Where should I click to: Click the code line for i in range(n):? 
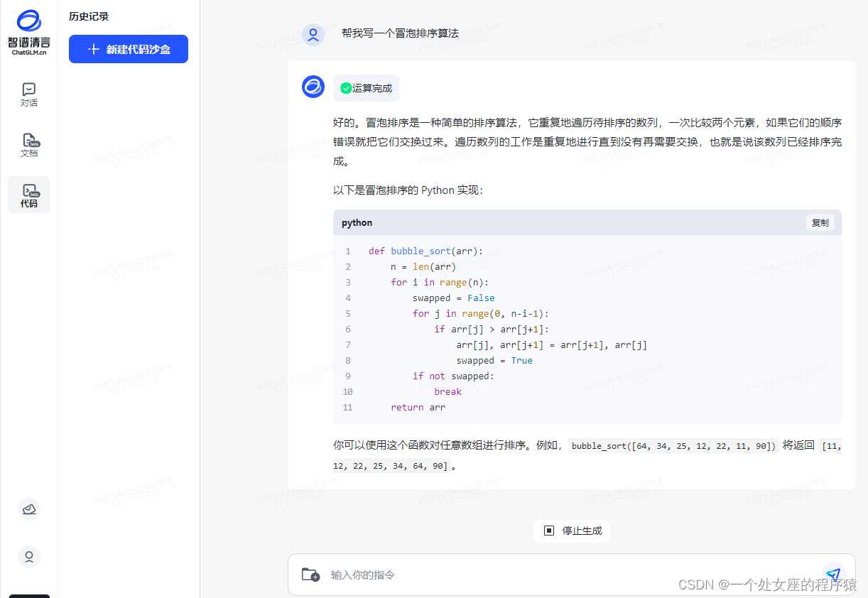(x=440, y=283)
